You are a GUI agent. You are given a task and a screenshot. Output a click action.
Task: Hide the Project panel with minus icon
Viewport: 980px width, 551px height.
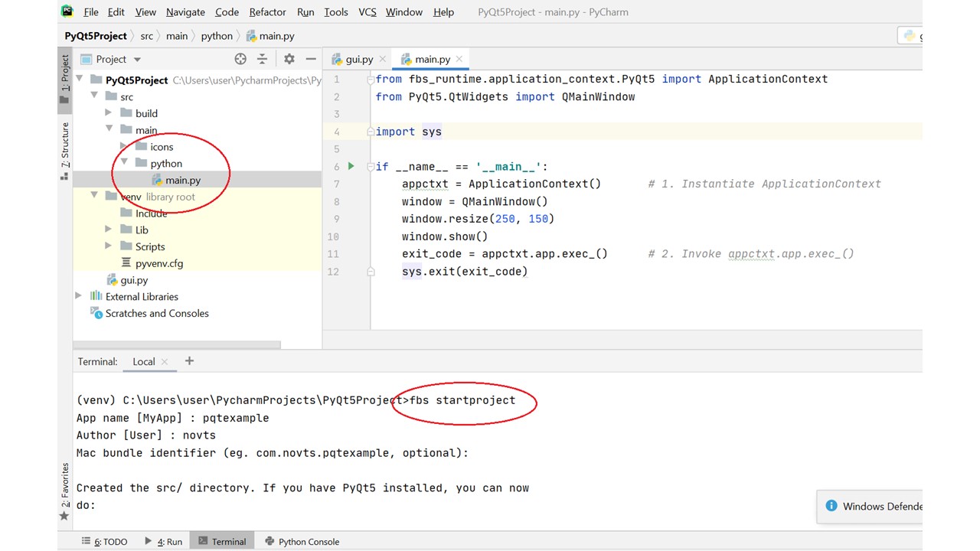[311, 59]
